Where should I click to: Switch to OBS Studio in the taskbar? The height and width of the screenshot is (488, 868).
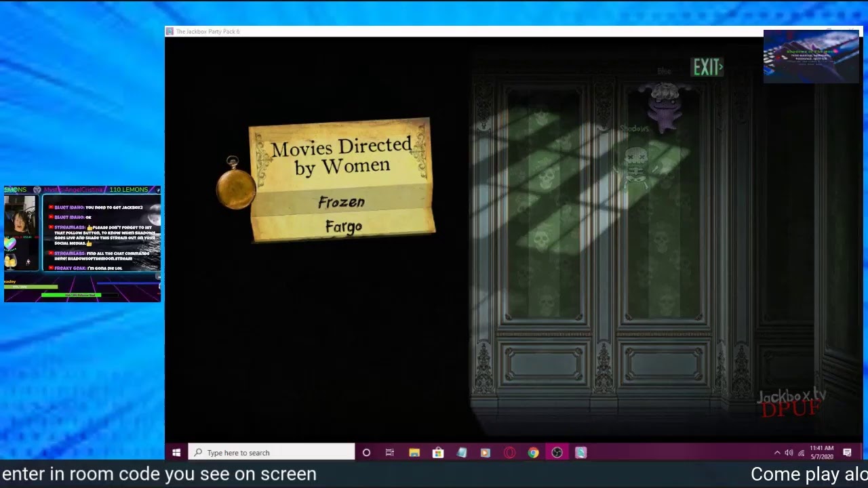tap(557, 453)
